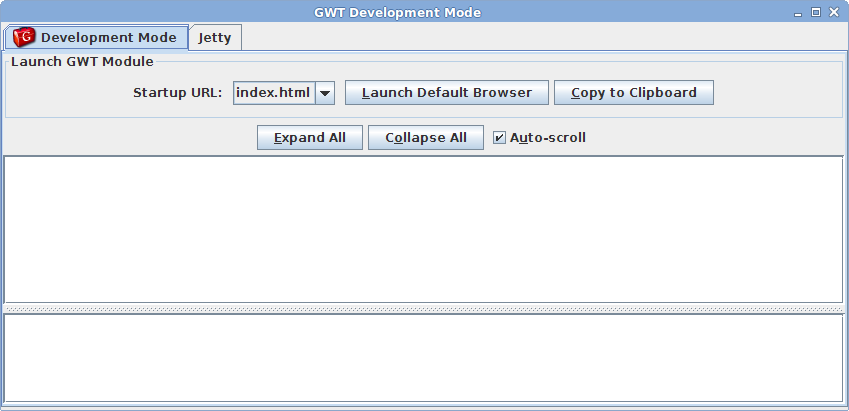The image size is (849, 411).
Task: Open the Jetty tab
Action: coord(215,37)
